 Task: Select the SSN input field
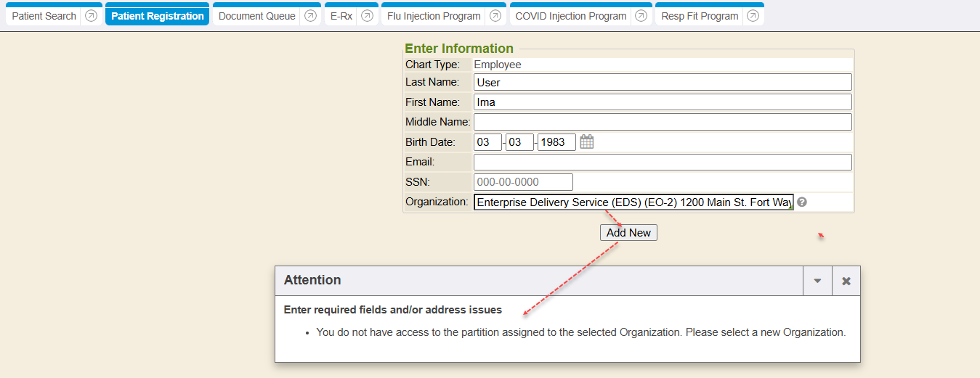click(x=523, y=182)
